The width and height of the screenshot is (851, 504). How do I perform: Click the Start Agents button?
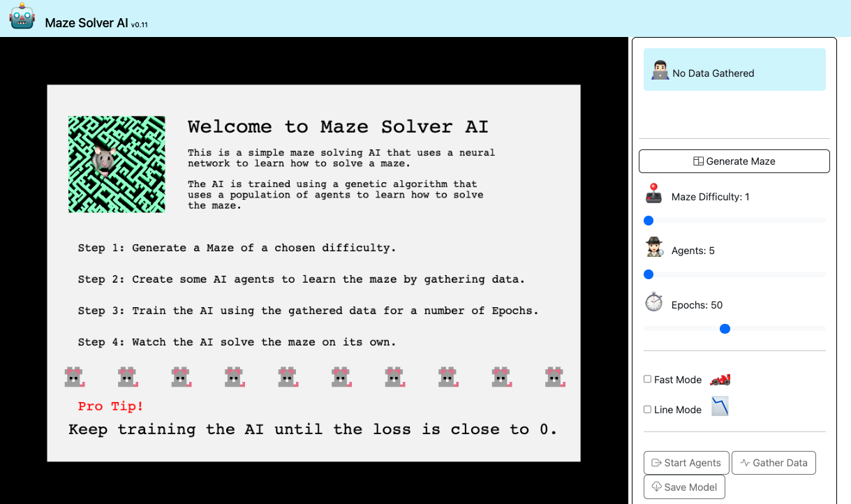pyautogui.click(x=686, y=462)
